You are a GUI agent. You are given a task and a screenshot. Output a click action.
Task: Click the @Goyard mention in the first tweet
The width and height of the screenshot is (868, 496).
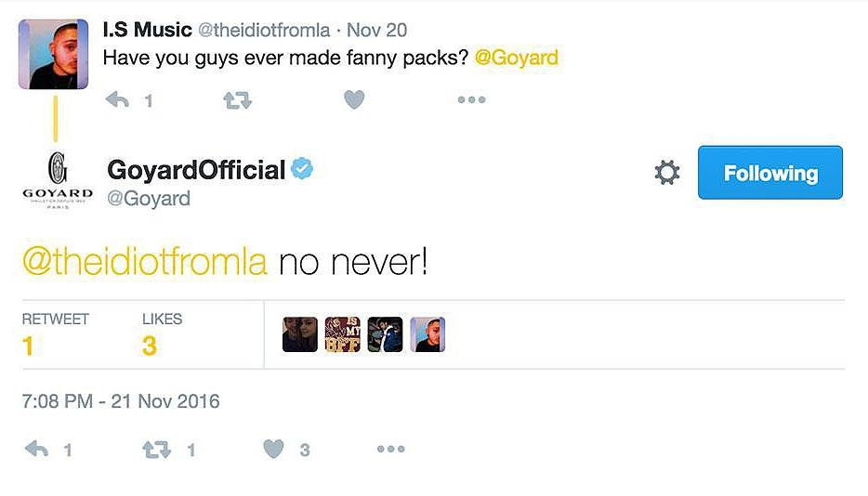click(x=516, y=58)
